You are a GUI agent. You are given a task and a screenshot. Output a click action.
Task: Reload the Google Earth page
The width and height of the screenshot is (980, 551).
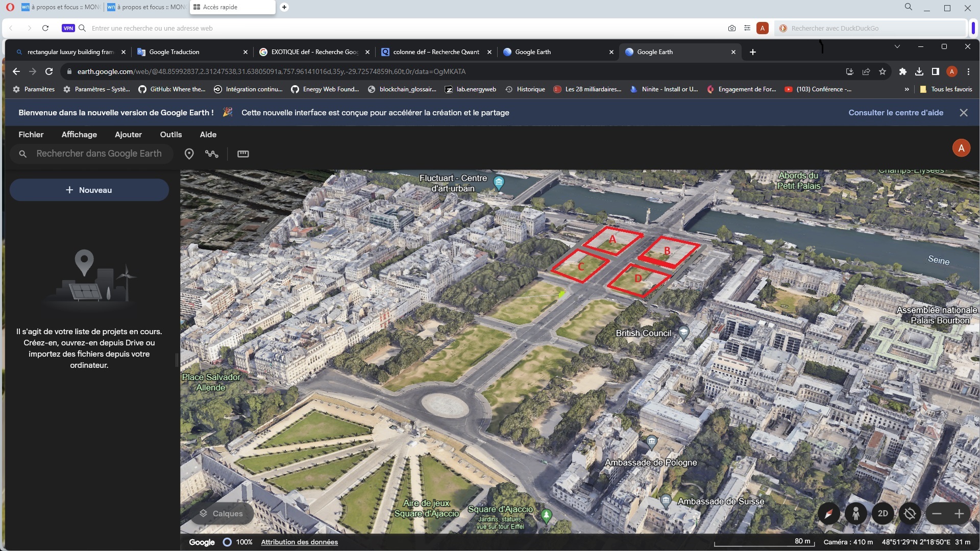[x=49, y=71]
